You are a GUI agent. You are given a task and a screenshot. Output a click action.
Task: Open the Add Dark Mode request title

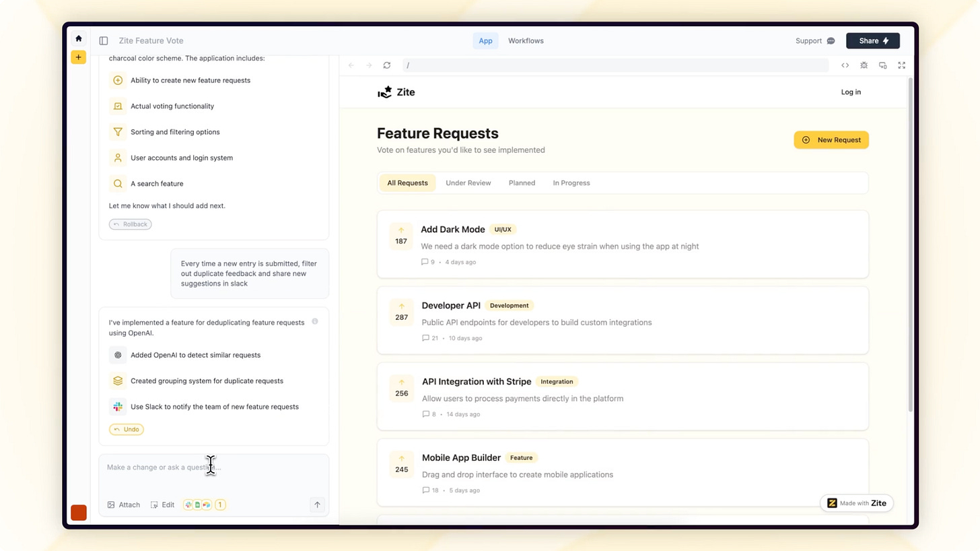coord(453,229)
